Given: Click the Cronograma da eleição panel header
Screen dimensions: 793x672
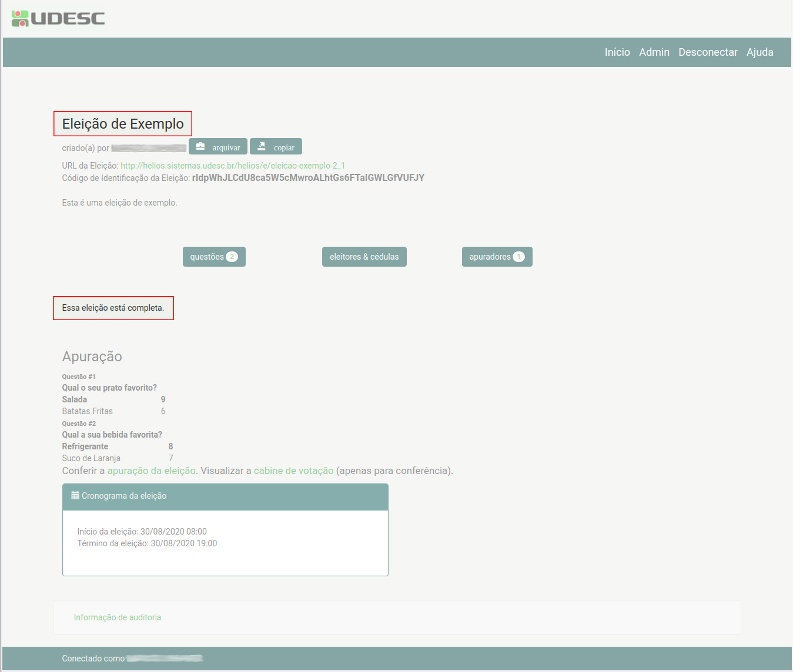Looking at the screenshot, I should (225, 496).
